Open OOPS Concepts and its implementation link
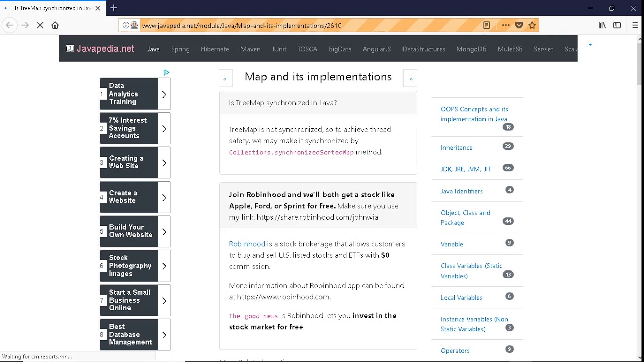The height and width of the screenshot is (362, 644). pos(474,114)
